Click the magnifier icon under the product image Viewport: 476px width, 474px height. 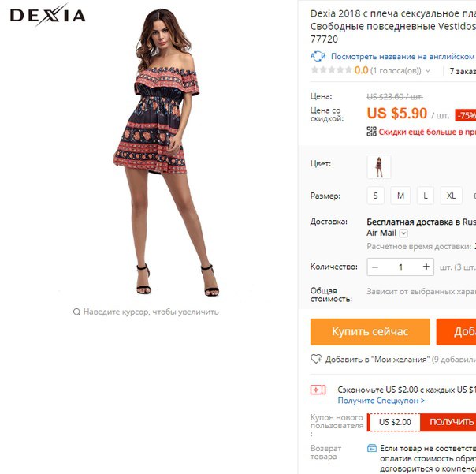(x=76, y=312)
